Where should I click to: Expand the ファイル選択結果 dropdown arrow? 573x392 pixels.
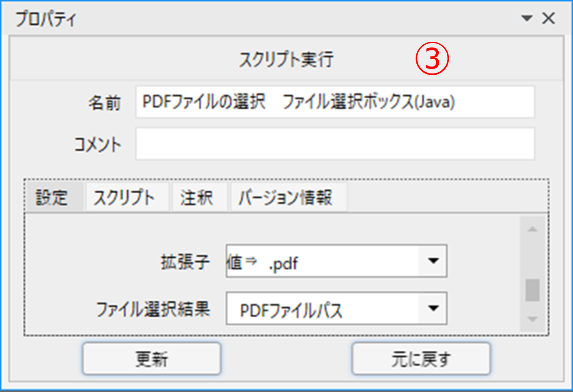pyautogui.click(x=433, y=308)
